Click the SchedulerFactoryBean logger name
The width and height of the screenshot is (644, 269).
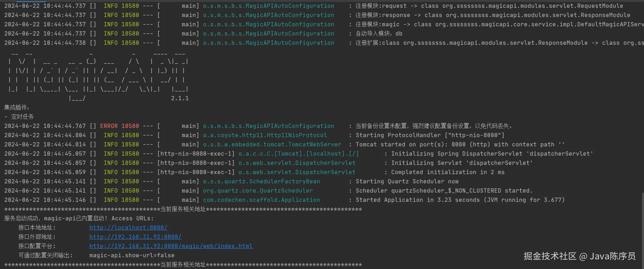click(261, 181)
